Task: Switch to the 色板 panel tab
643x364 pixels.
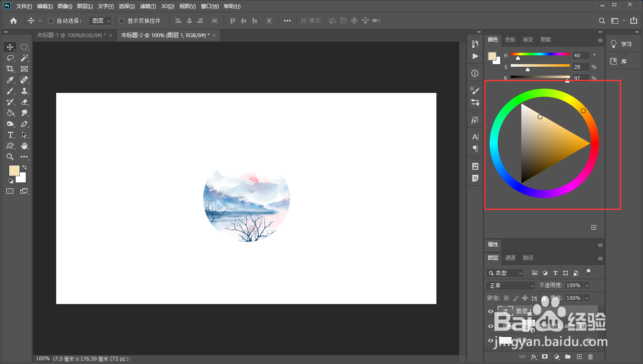Action: (x=510, y=40)
